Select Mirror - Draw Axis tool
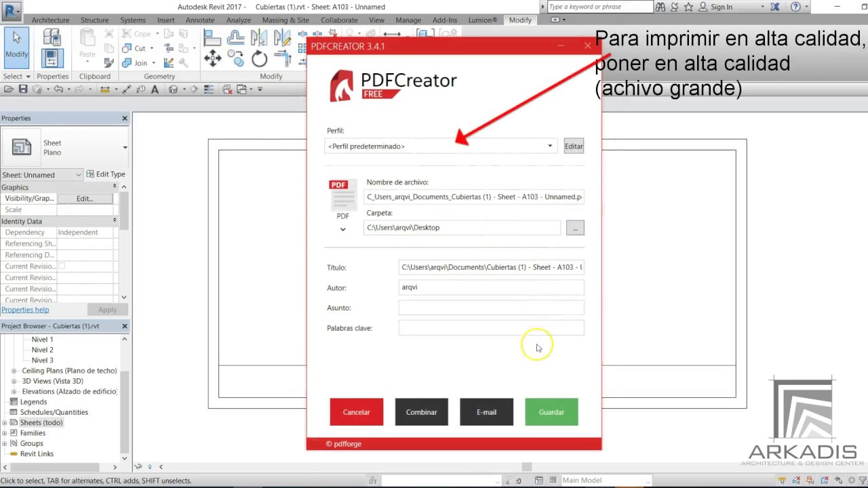The height and width of the screenshot is (488, 868). point(282,39)
